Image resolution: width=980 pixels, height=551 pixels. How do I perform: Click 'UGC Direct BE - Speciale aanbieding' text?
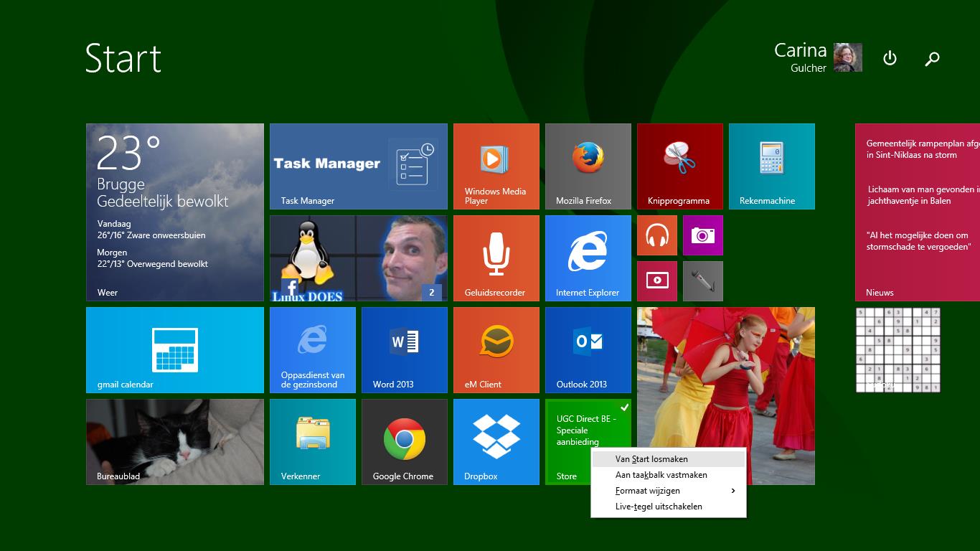586,430
